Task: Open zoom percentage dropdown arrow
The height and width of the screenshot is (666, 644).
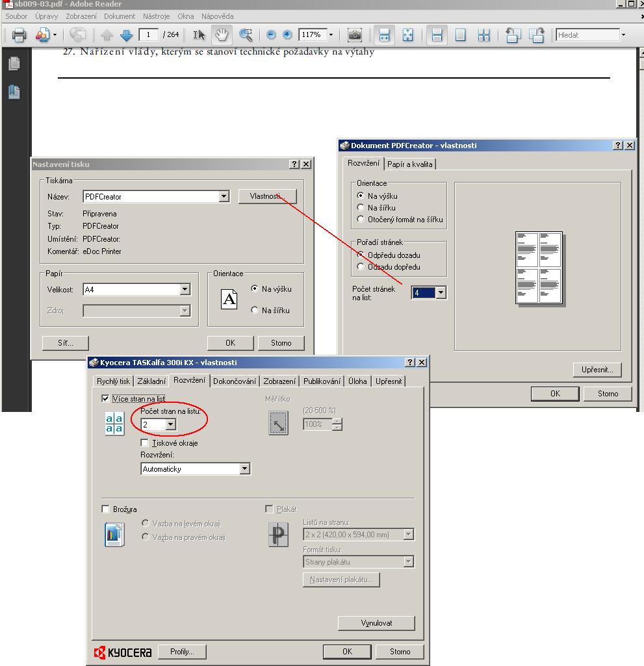Action: 331,35
